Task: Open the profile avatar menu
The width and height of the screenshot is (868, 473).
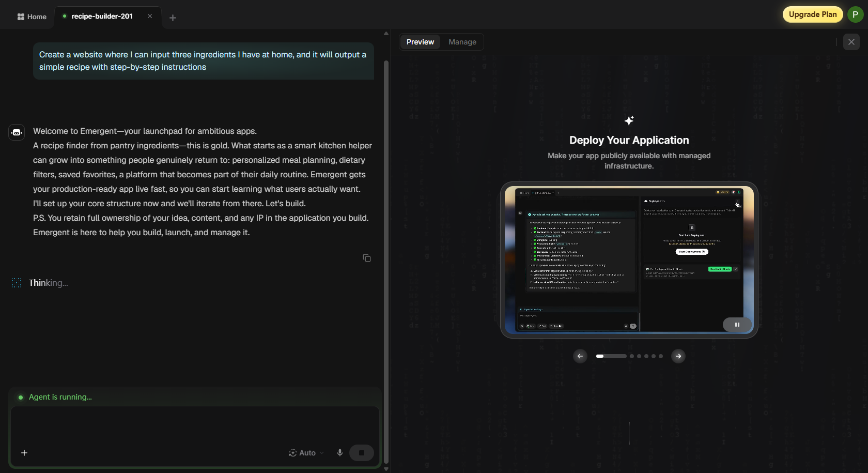Action: [x=856, y=14]
